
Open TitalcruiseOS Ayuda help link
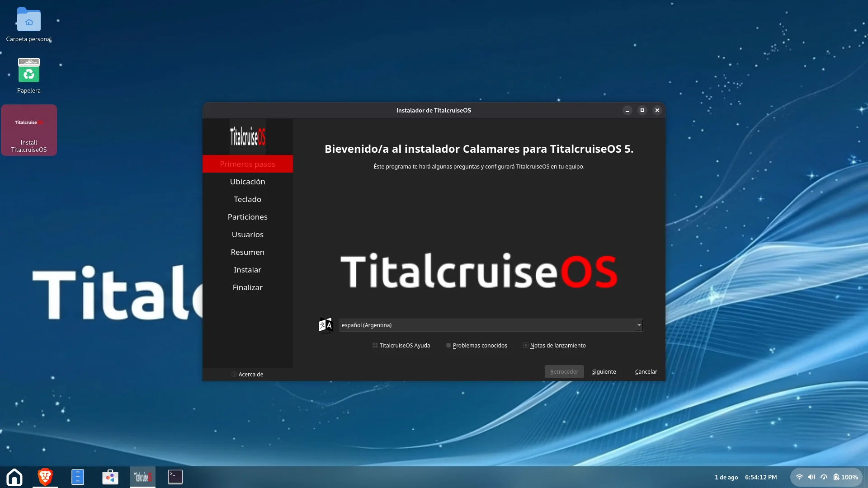[401, 346]
